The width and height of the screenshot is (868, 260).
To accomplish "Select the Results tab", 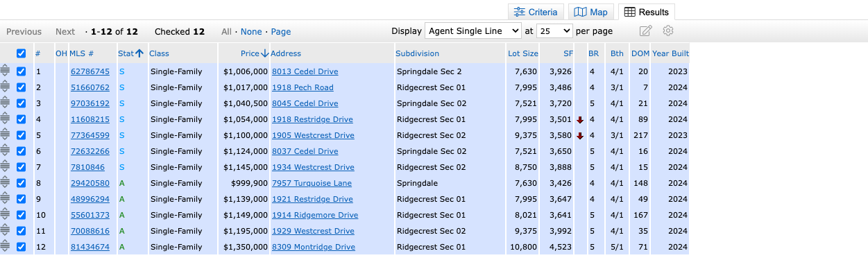I will [646, 12].
